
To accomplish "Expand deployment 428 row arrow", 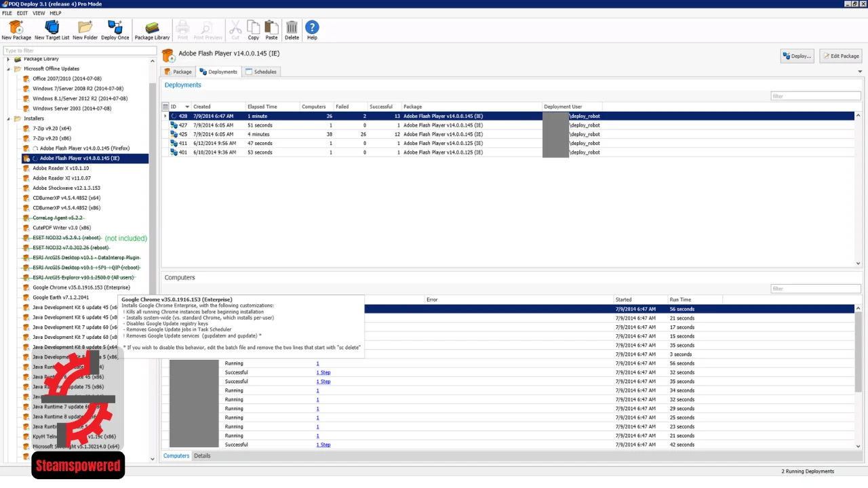I will [165, 116].
